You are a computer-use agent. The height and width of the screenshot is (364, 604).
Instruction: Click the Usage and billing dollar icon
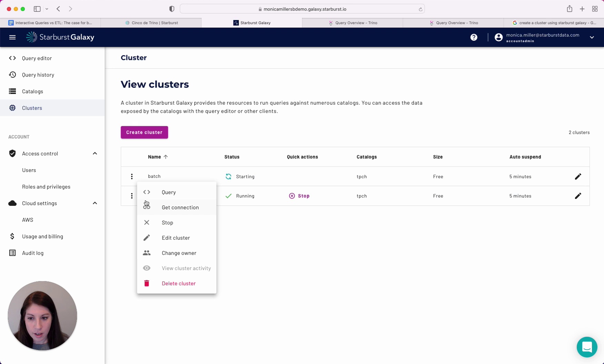[x=12, y=236]
